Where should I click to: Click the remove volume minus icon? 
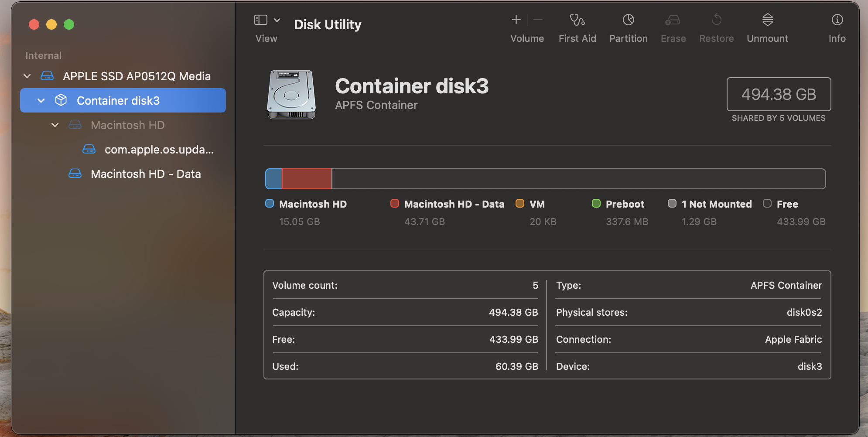tap(538, 20)
